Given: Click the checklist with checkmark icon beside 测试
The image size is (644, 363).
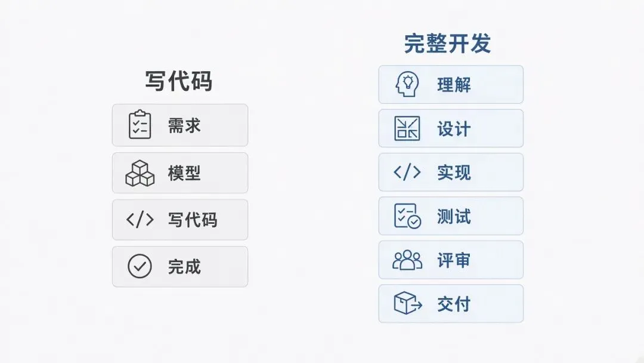Looking at the screenshot, I should pos(407,216).
